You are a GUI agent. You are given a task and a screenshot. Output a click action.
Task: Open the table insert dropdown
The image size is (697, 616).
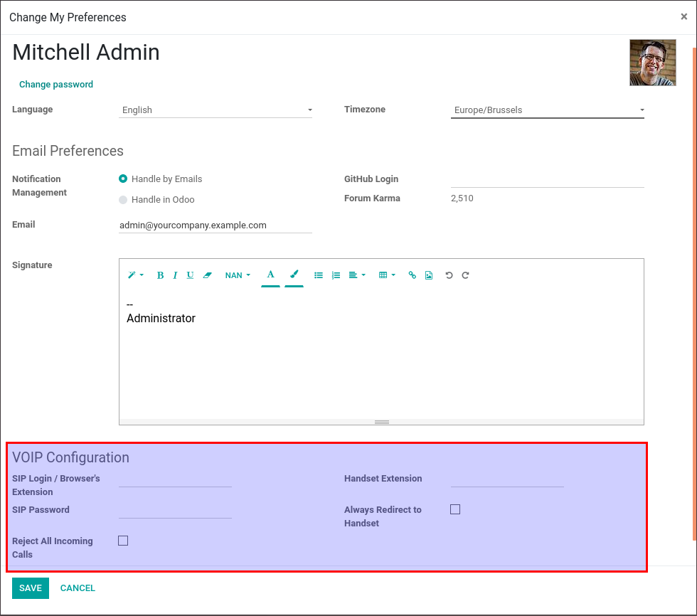click(x=387, y=275)
